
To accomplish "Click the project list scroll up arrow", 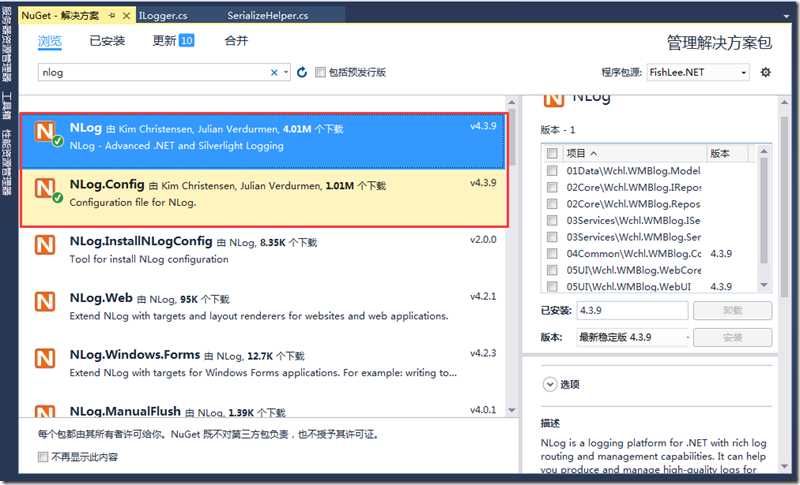I will [x=764, y=150].
